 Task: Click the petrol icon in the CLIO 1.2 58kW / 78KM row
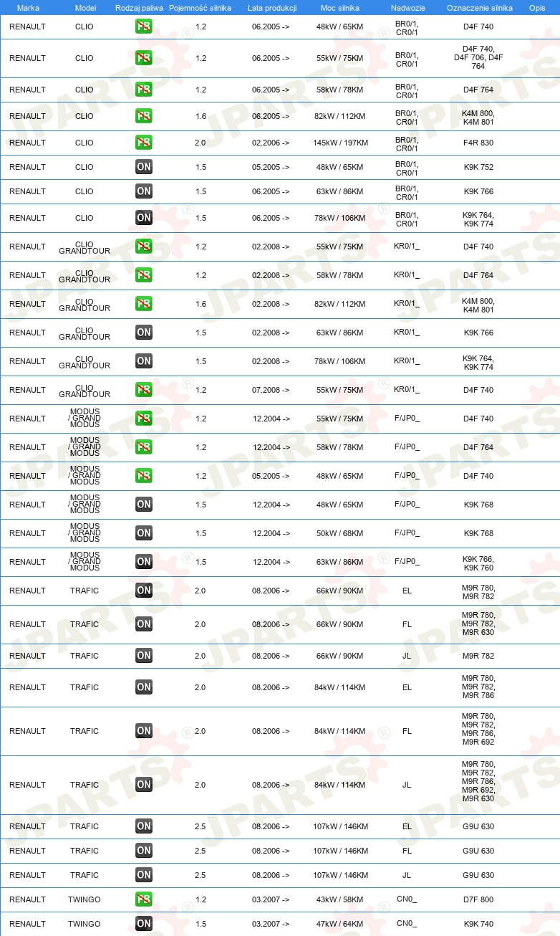pyautogui.click(x=144, y=90)
